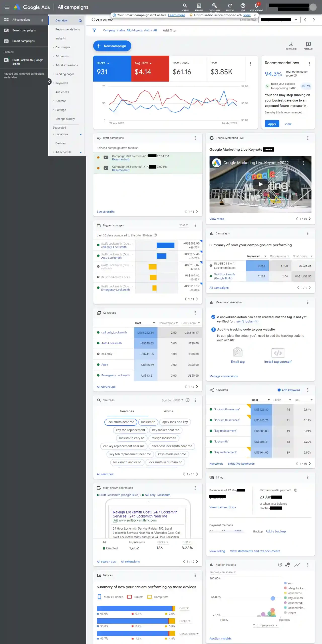Click the New campaign button
Screen dimensions: 322x644
click(112, 46)
